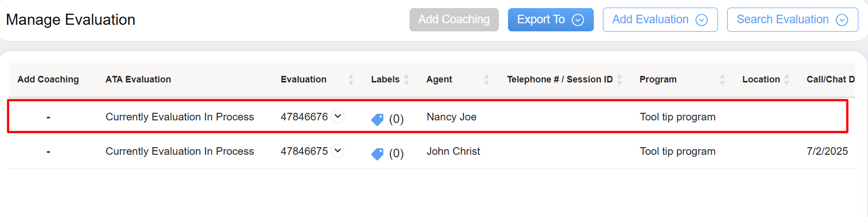
Task: Expand dropdown next to evaluation 47846675
Action: pyautogui.click(x=338, y=151)
